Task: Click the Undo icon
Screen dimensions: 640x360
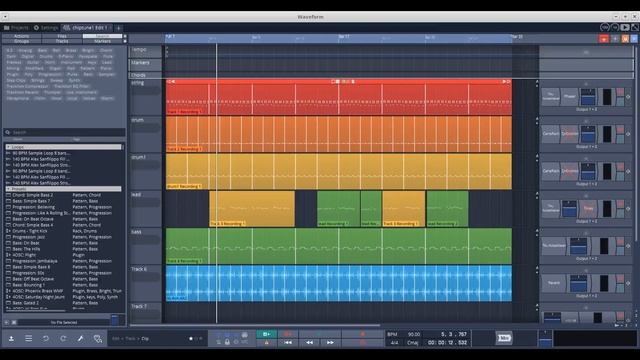Action: pyautogui.click(x=46, y=339)
